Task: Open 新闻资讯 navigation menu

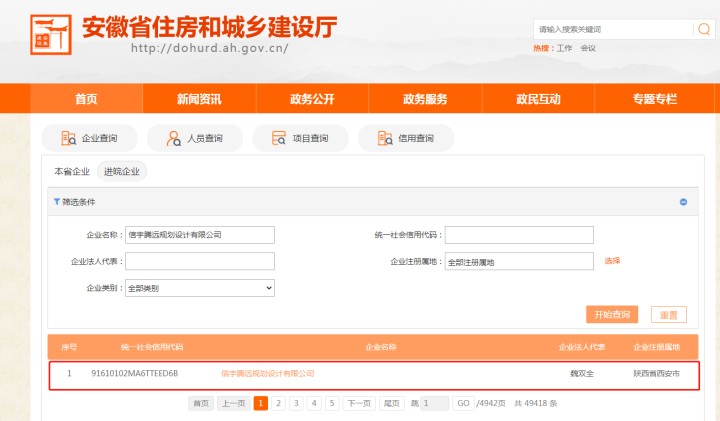Action: pyautogui.click(x=199, y=99)
